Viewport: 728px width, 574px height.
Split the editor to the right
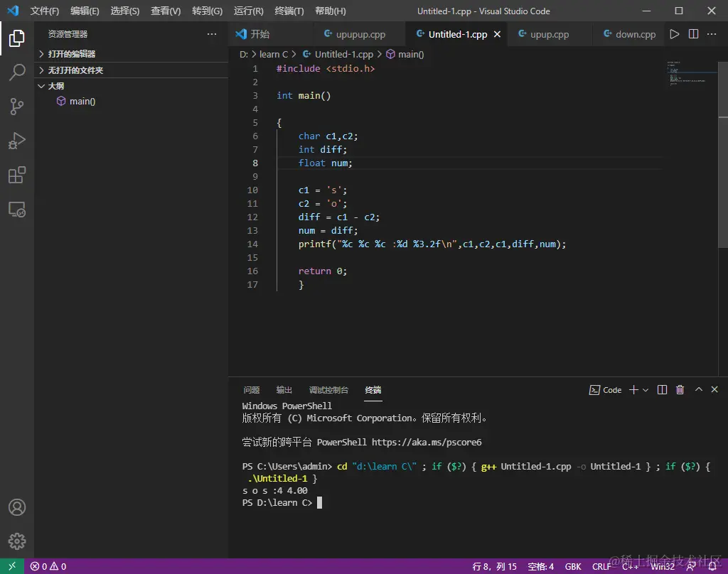(x=694, y=34)
